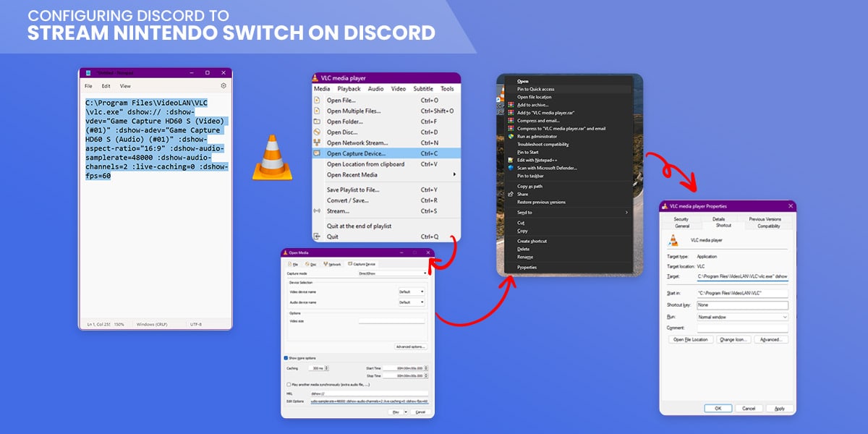Open the Shortcut tab in VLC Properties

click(x=723, y=226)
